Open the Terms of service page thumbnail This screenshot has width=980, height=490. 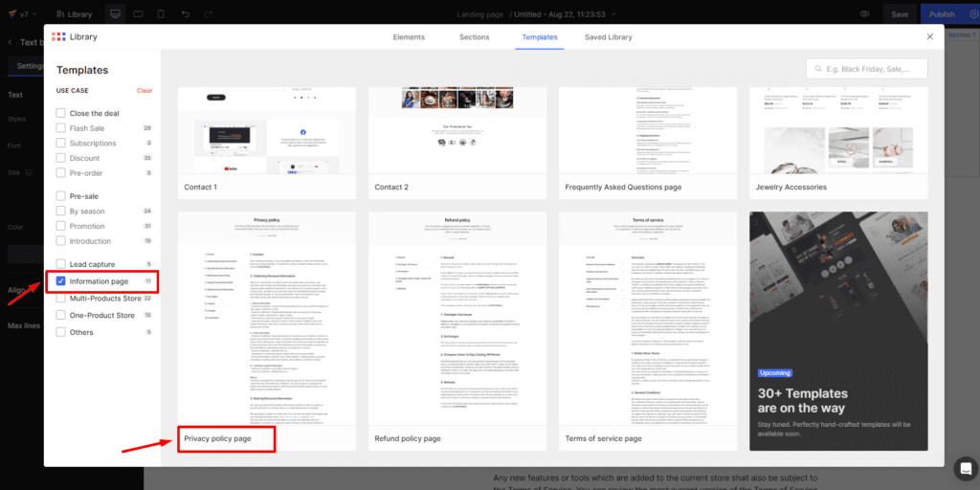tap(648, 319)
